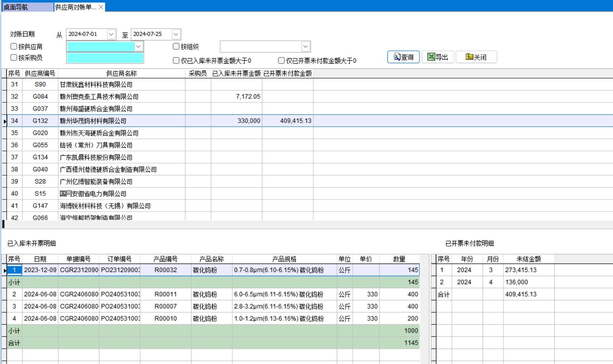Check 仅已开票未付款金额大于0 filter

281,61
